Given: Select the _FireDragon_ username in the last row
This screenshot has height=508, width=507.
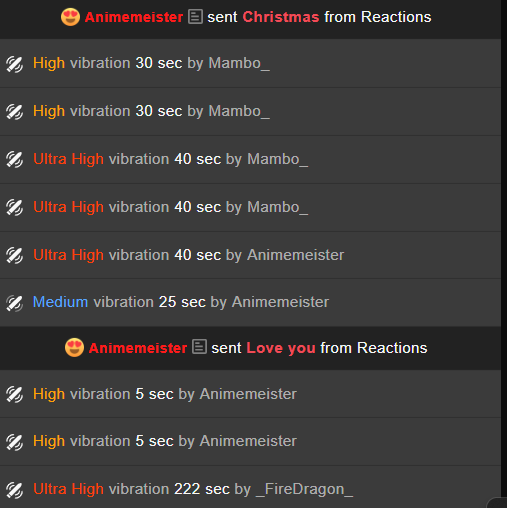Looking at the screenshot, I should pyautogui.click(x=304, y=489).
